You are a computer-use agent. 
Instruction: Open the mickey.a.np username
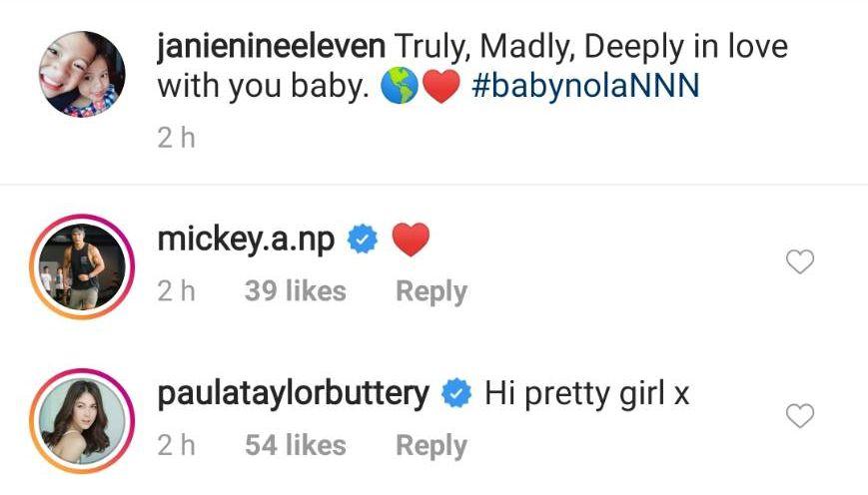click(246, 240)
